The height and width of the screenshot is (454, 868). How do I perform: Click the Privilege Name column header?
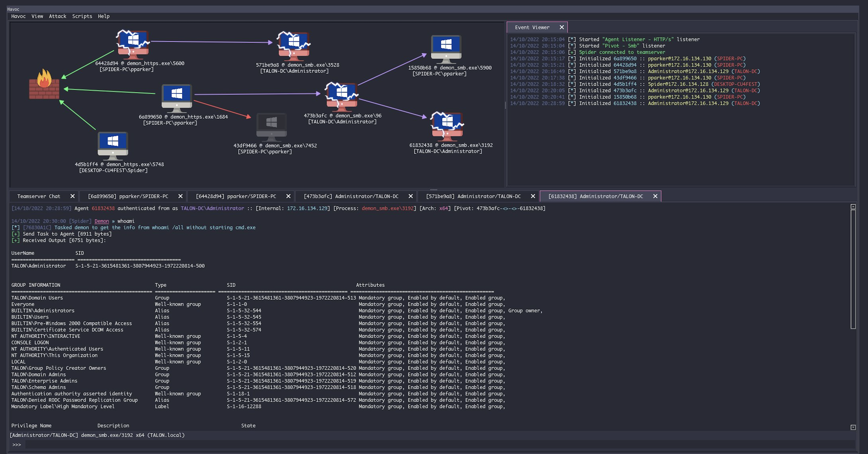(x=31, y=425)
